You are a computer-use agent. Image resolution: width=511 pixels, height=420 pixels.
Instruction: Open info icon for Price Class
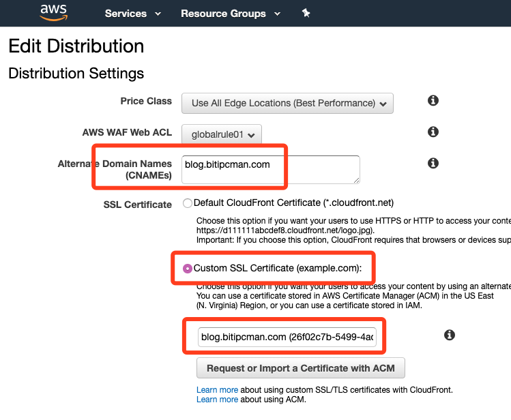[x=433, y=101]
